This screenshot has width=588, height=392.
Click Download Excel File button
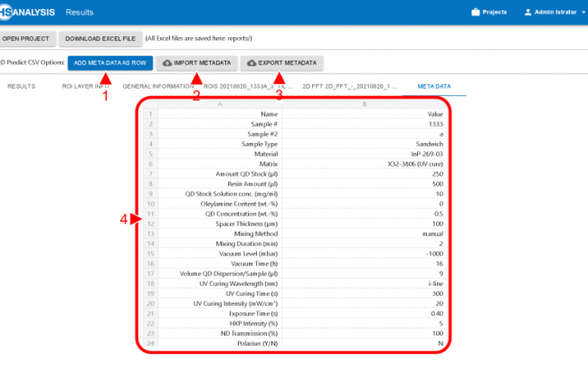(102, 39)
